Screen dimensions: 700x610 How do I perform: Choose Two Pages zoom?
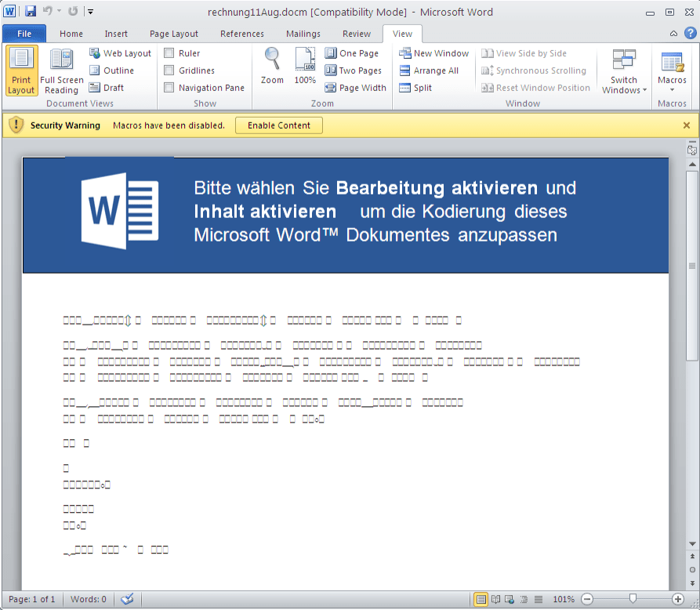pos(353,71)
